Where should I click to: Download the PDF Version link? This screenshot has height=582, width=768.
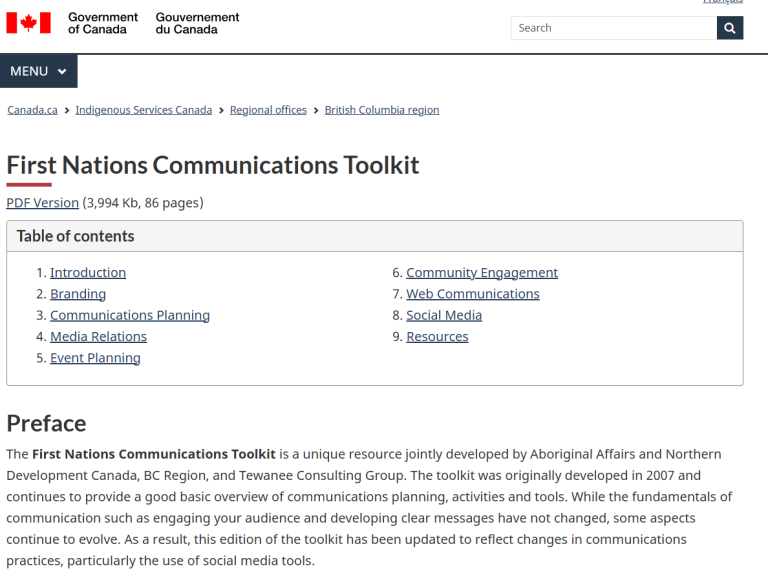coord(43,203)
